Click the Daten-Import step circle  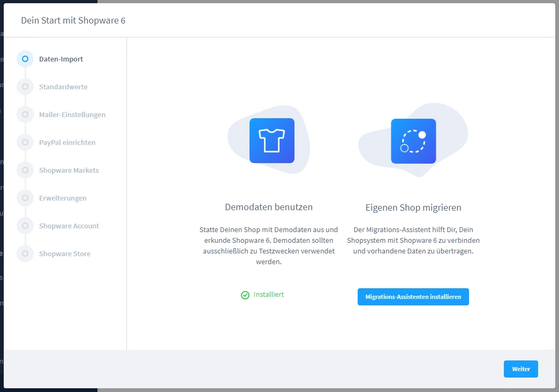[x=25, y=59]
